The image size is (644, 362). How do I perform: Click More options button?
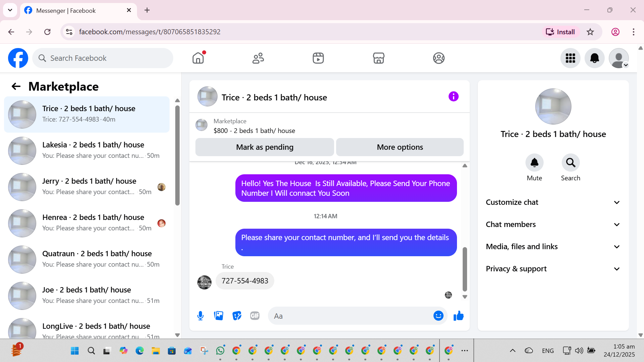400,147
